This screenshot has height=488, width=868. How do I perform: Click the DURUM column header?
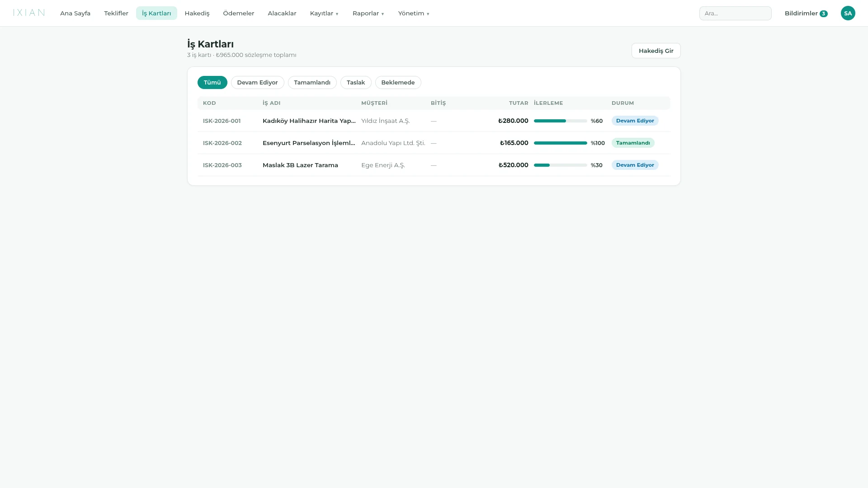623,103
